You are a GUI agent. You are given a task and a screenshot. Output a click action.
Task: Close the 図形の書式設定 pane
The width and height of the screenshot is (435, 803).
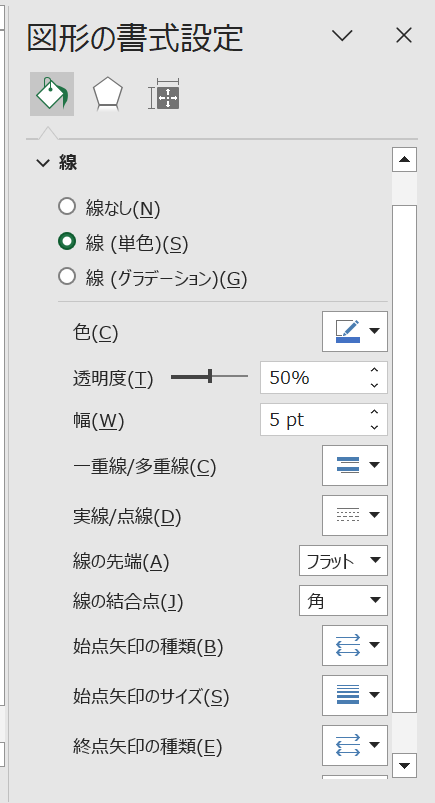point(404,35)
